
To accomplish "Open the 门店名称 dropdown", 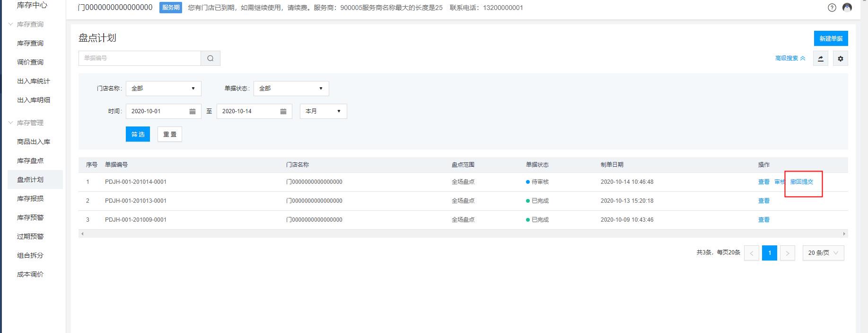I will (163, 89).
